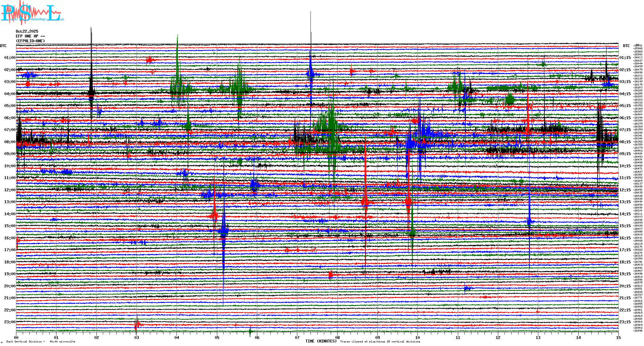Click the Each Vertical Division 40.00 microvolts note
The height and width of the screenshot is (346, 644).
[x=41, y=342]
